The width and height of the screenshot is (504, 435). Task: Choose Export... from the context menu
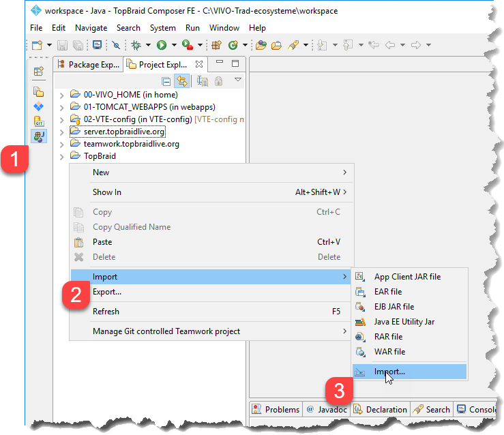click(x=212, y=292)
